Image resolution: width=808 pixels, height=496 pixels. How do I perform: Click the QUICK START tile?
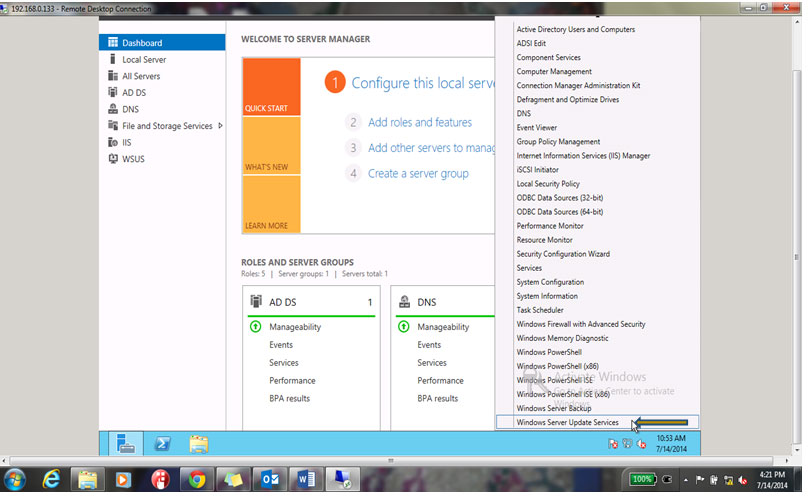(x=272, y=87)
